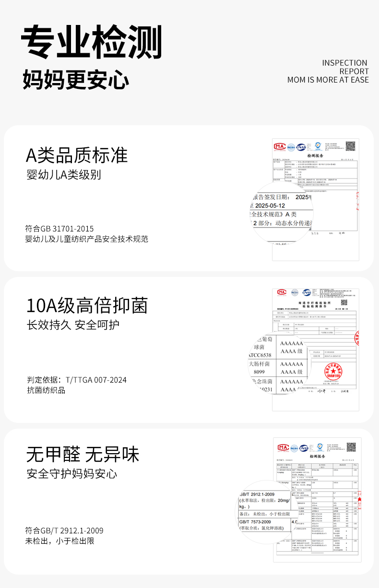This screenshot has width=379, height=588.
Task: Click the magnified GB/T 2912.1-2009 text in the circle
Action: click(x=257, y=493)
